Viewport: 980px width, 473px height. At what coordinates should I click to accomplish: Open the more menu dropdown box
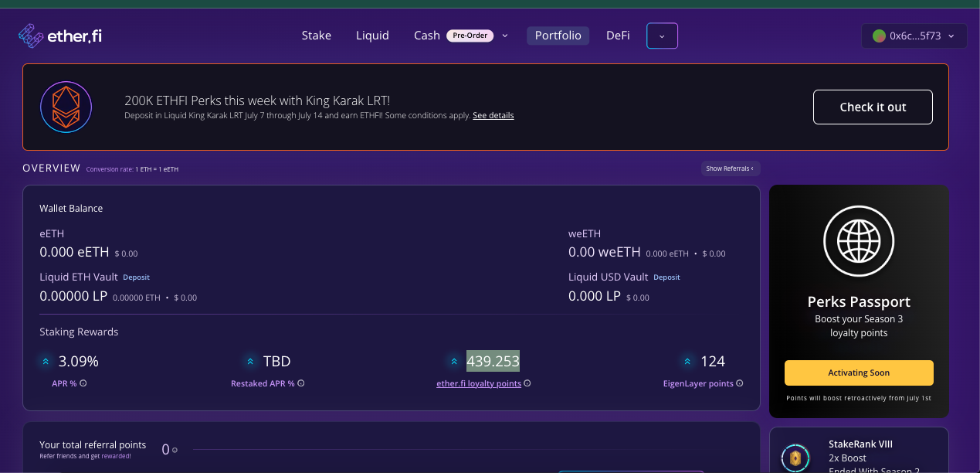pyautogui.click(x=663, y=36)
